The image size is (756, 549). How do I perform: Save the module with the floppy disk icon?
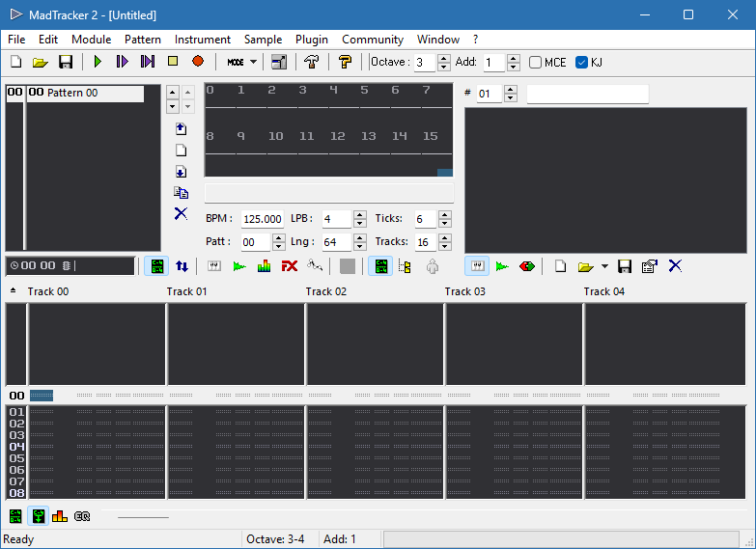click(65, 62)
